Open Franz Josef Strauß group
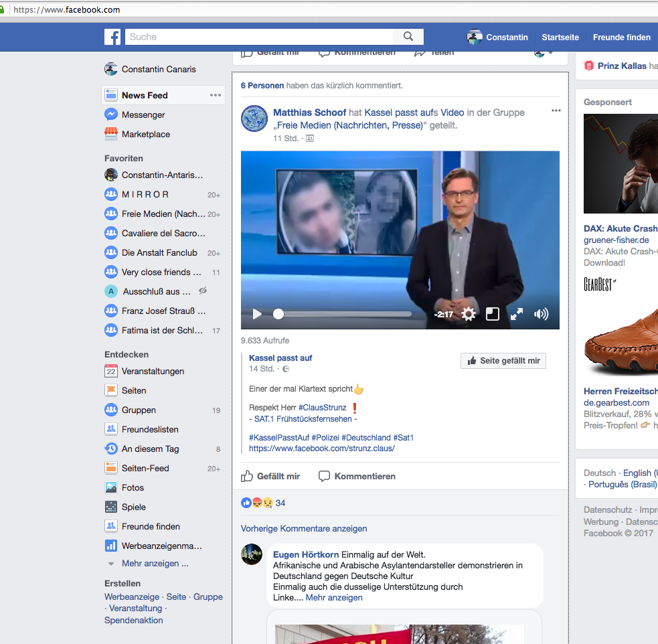This screenshot has height=644, width=658. [x=163, y=311]
